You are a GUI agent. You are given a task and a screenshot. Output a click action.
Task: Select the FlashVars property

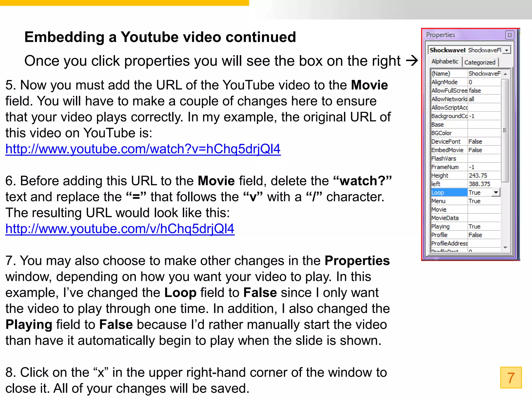[x=449, y=158]
